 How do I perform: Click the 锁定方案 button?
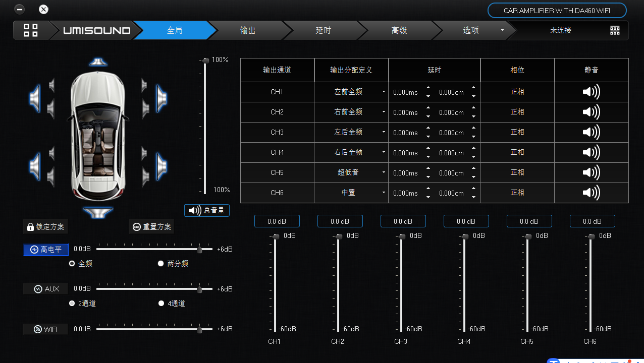click(45, 227)
